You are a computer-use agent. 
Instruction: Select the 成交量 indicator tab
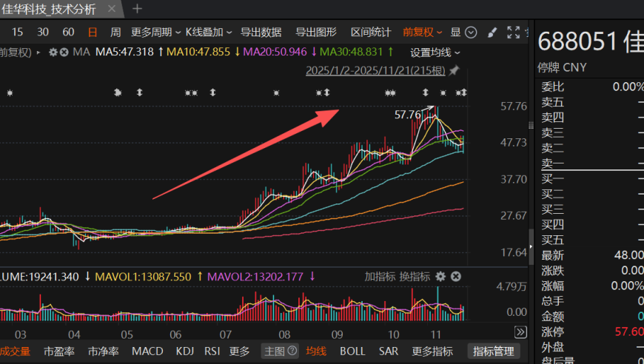coord(16,351)
